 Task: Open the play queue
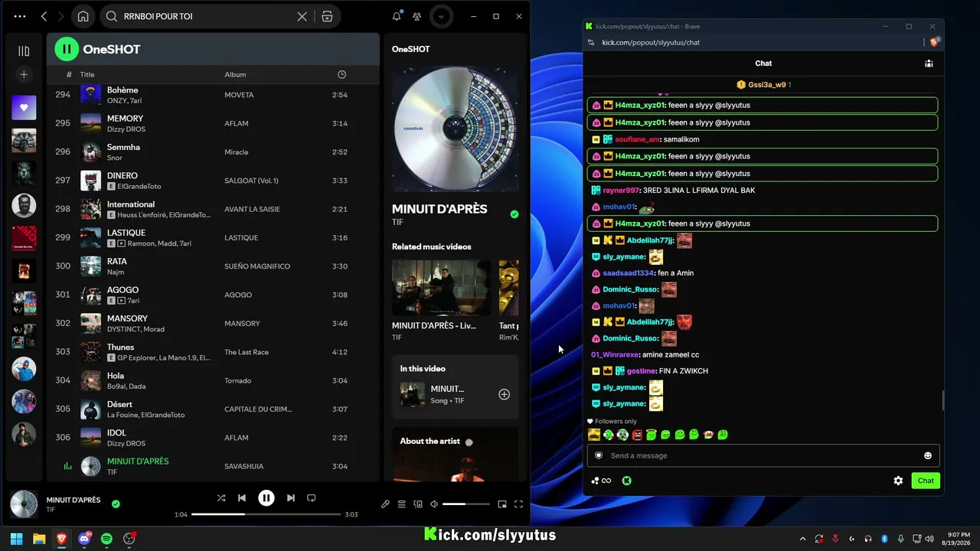coord(401,504)
